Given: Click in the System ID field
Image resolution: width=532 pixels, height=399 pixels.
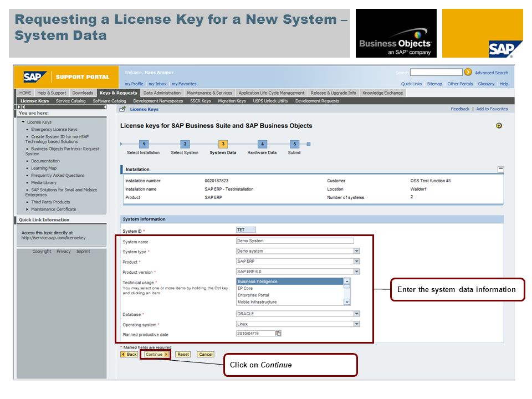Looking at the screenshot, I should click(246, 230).
